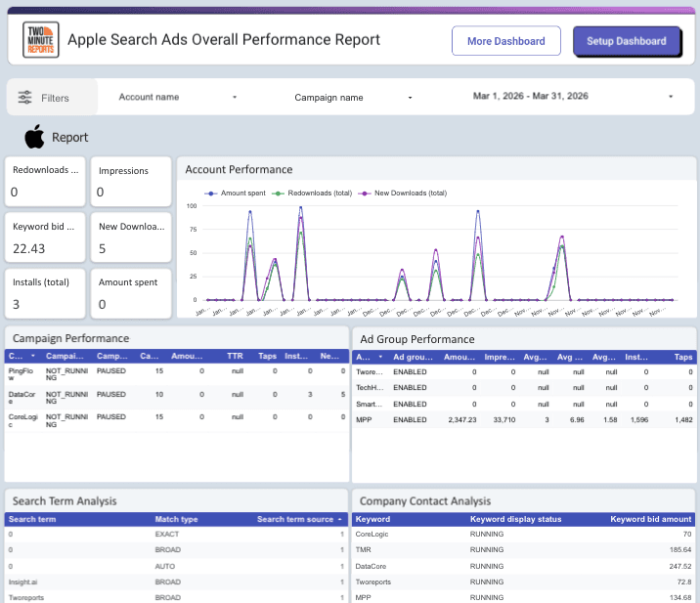Click the Apple logo icon
Viewport: 700px width, 603px height.
click(34, 136)
